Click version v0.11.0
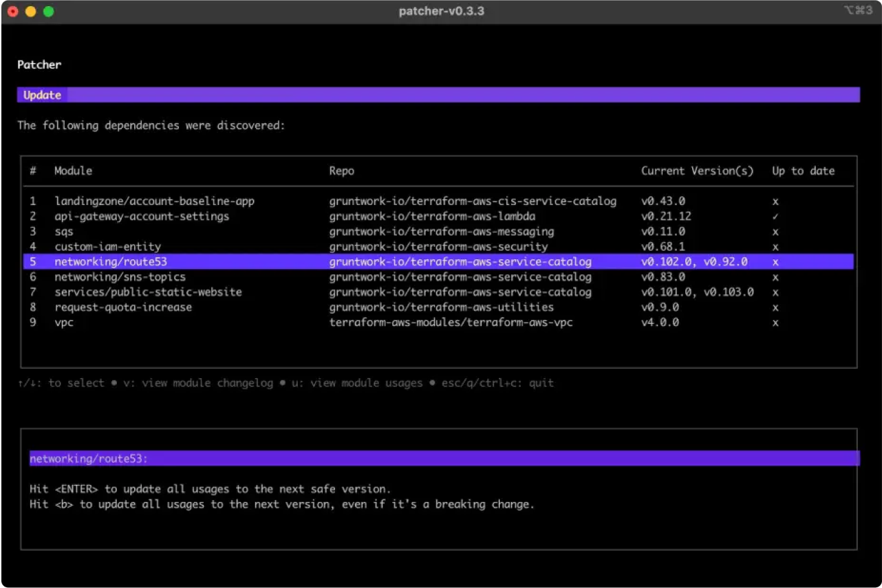The image size is (882, 588). (663, 232)
